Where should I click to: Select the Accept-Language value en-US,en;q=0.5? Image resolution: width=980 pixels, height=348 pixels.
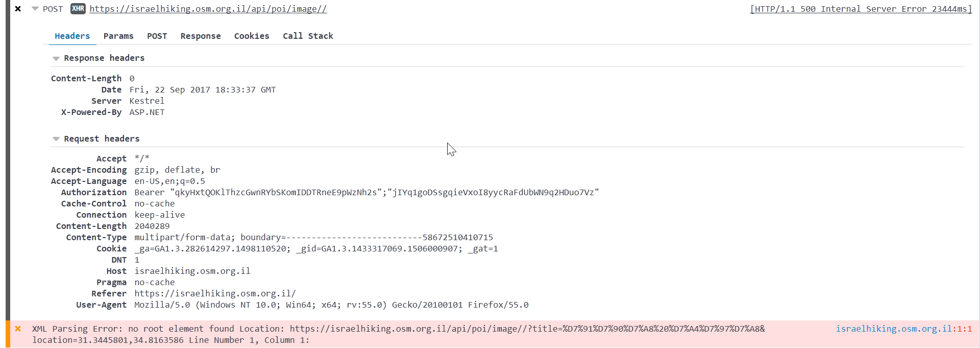[169, 181]
